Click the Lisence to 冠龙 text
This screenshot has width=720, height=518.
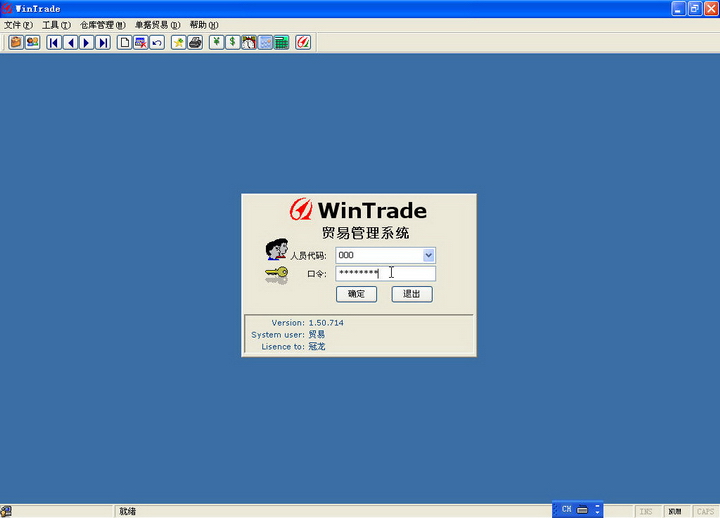(293, 347)
